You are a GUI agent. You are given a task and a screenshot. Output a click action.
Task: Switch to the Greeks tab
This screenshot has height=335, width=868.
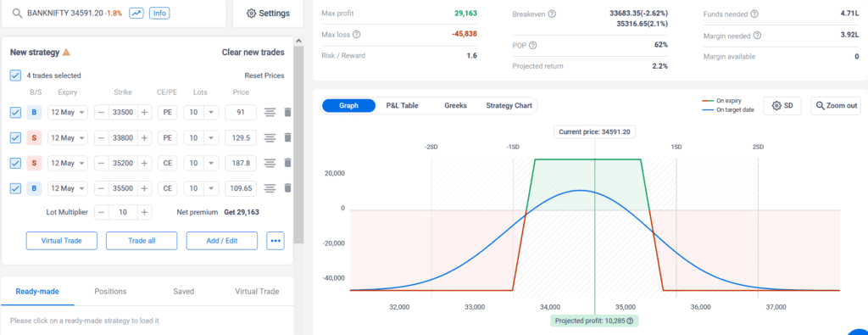[x=455, y=106]
